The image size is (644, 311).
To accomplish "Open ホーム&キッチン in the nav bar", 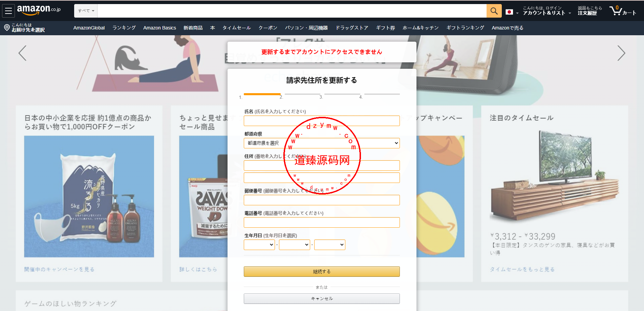I will click(x=421, y=28).
